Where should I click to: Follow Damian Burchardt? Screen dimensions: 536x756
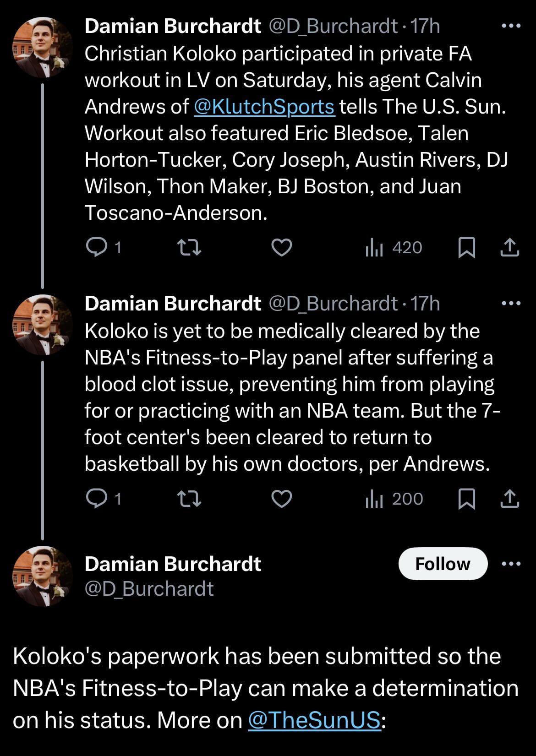pos(443,564)
